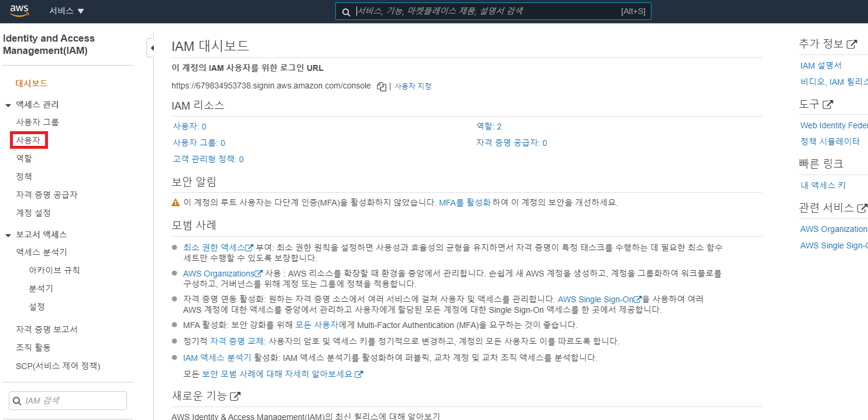Viewport: 868px width, 420px height.
Task: Open the 정책 시뮬레이터 link
Action: pos(830,142)
